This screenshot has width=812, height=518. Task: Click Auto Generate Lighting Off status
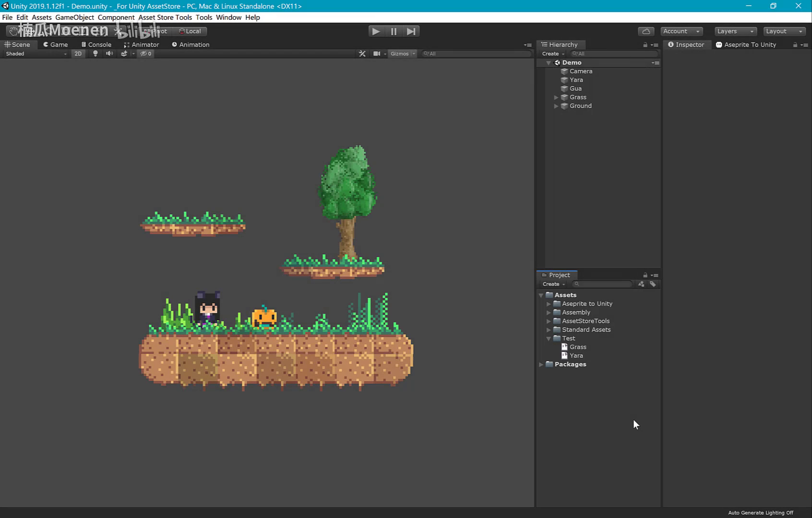click(761, 513)
